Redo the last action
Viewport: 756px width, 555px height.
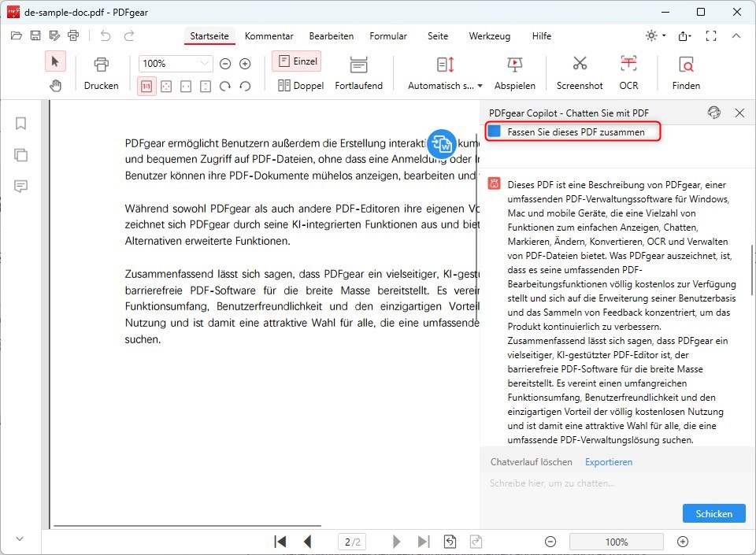point(129,35)
